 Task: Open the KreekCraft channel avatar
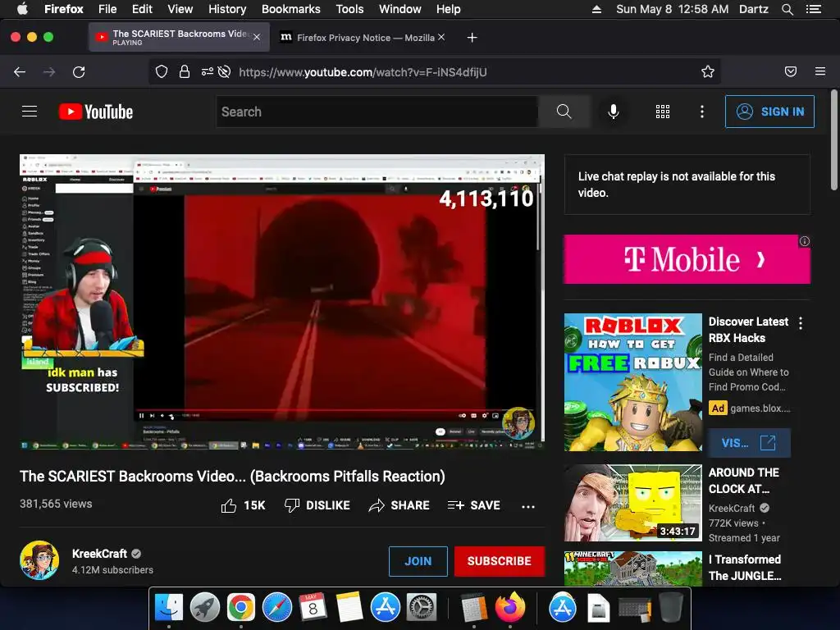[39, 560]
